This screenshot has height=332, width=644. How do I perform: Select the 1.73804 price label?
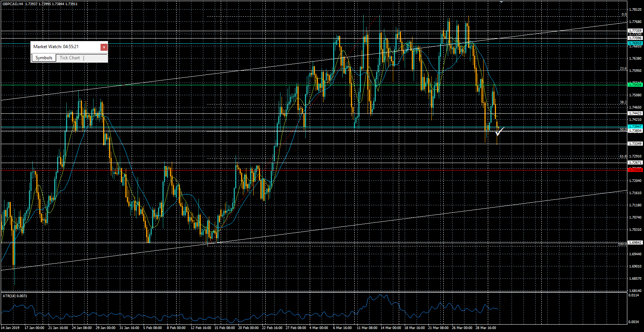(635, 131)
